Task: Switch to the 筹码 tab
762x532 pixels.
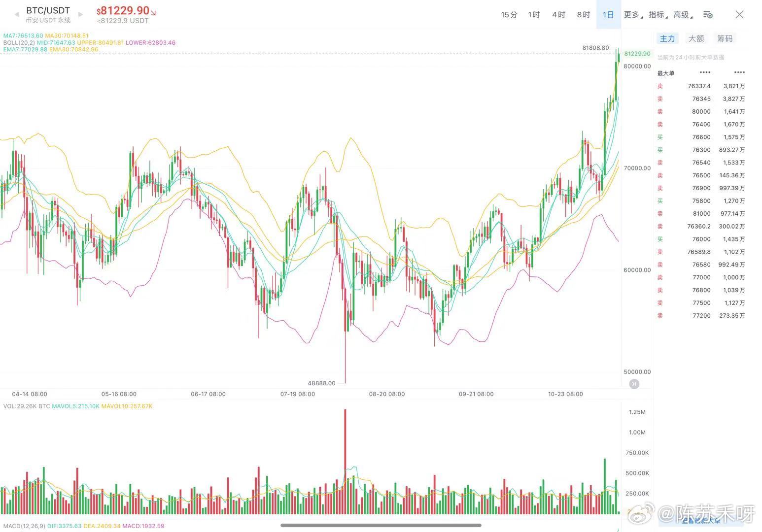Action: click(x=725, y=38)
